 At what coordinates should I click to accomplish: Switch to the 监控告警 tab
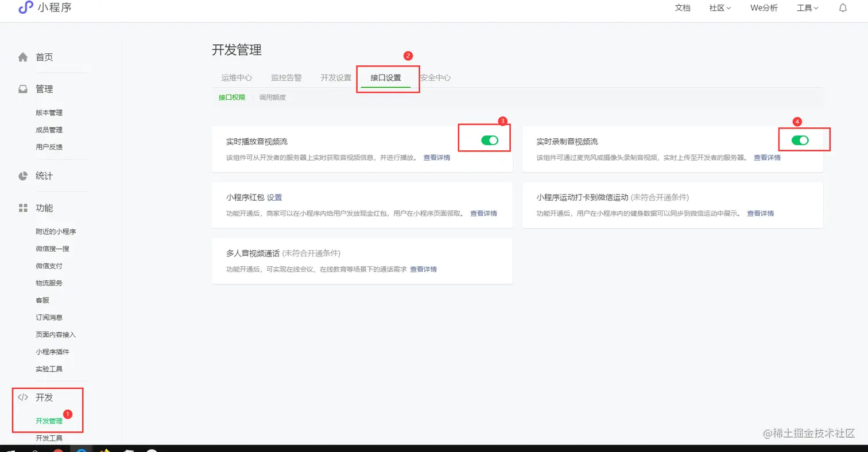[x=286, y=77]
